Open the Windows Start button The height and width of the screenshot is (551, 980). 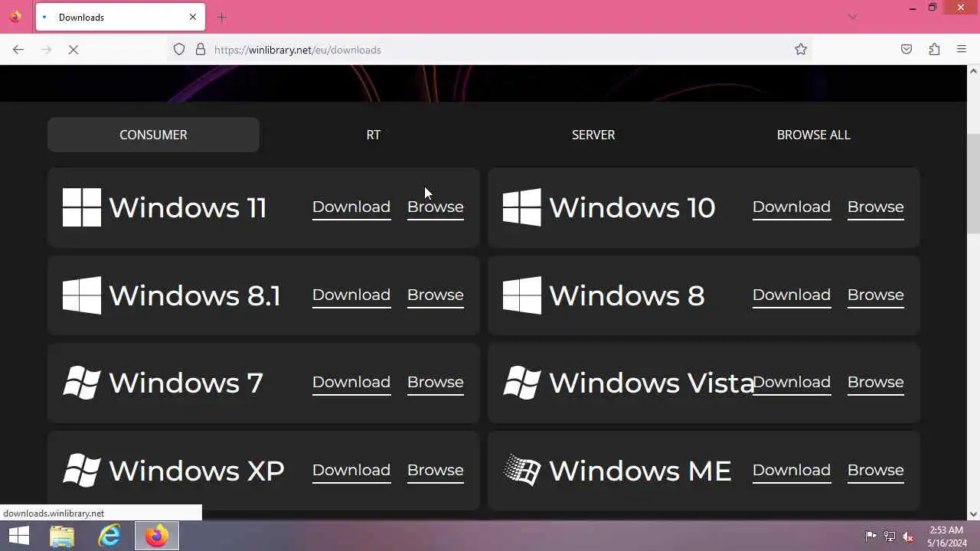[19, 536]
